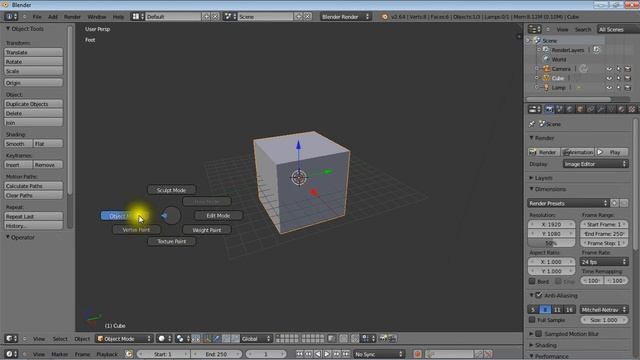640x360 pixels.
Task: Click the timeline editor type icon
Action: coord(11,354)
